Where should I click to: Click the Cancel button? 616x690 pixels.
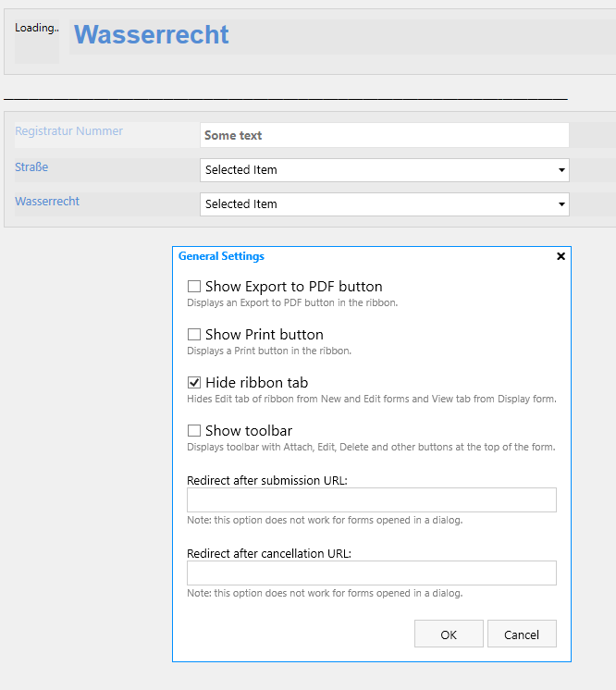point(522,634)
